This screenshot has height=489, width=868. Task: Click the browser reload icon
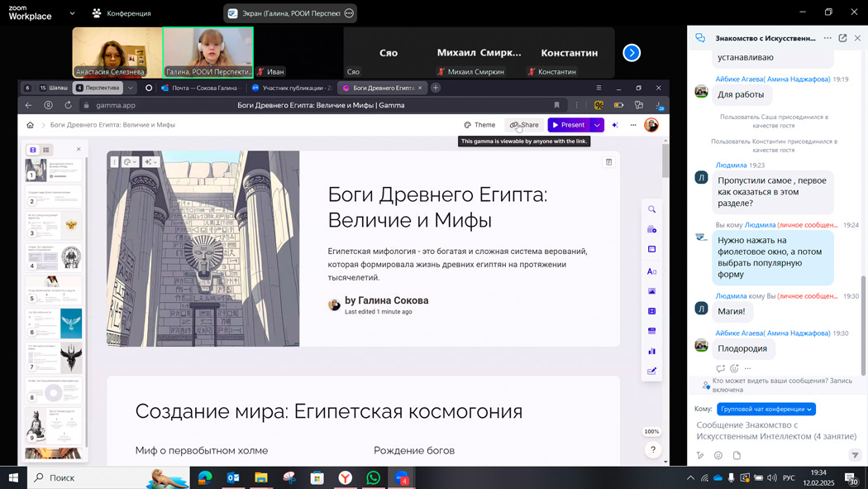(68, 105)
